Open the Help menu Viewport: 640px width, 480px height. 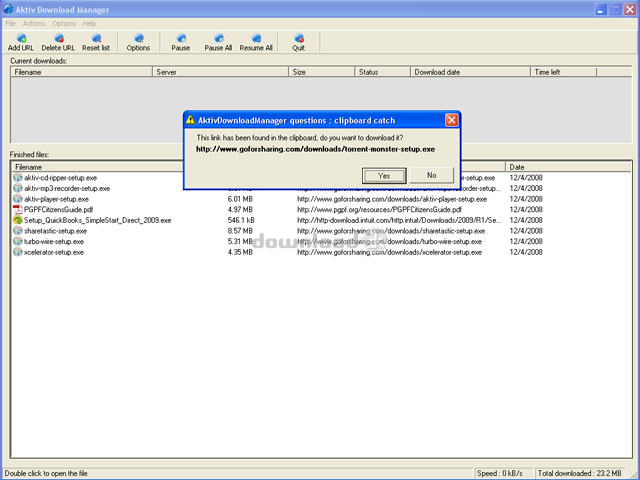[90, 23]
